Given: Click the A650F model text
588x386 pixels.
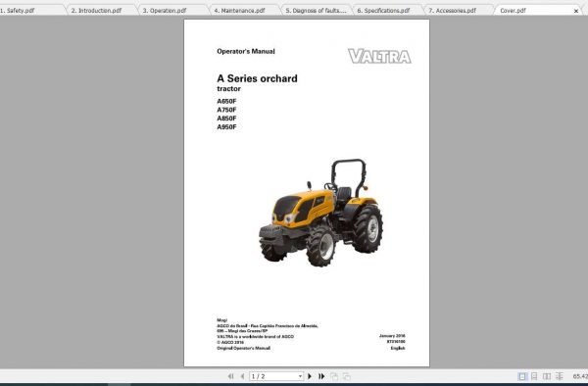Looking at the screenshot, I should [x=226, y=101].
